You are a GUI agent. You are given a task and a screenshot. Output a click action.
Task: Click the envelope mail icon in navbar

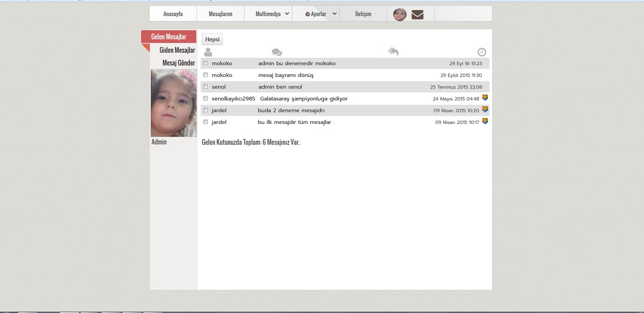tap(417, 15)
